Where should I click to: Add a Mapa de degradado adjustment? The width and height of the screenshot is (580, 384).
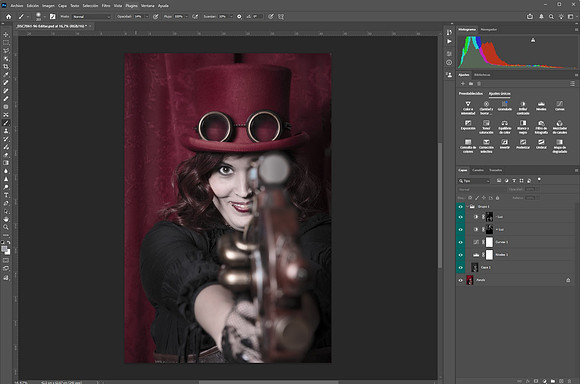560,146
